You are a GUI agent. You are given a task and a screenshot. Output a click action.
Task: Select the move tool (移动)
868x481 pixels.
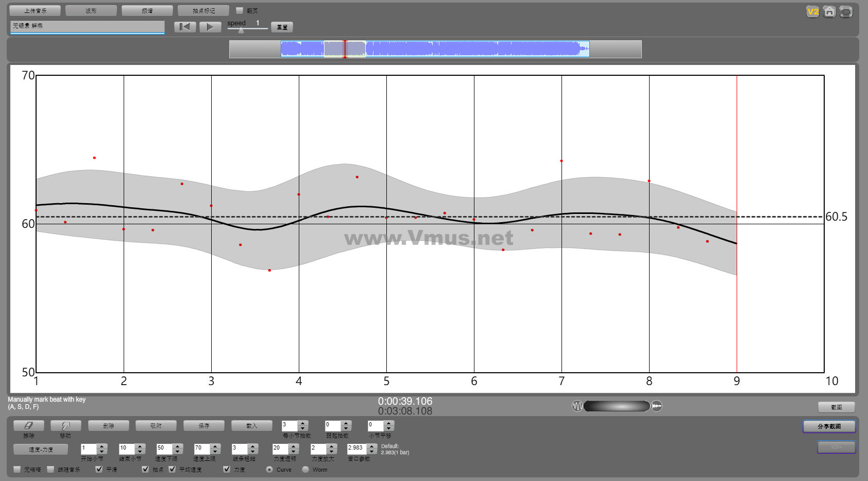[x=65, y=426]
